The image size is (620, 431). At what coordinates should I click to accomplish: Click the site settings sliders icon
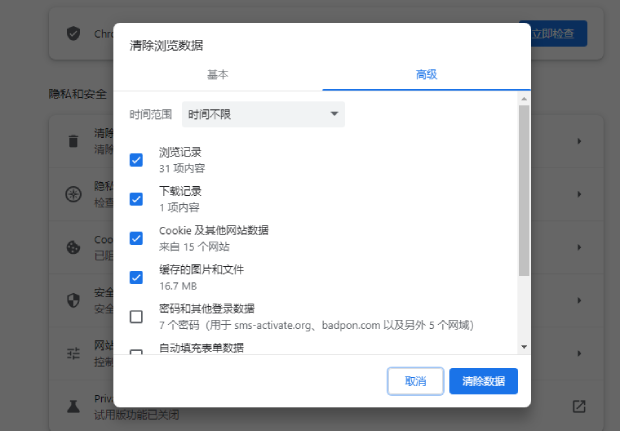coord(73,353)
